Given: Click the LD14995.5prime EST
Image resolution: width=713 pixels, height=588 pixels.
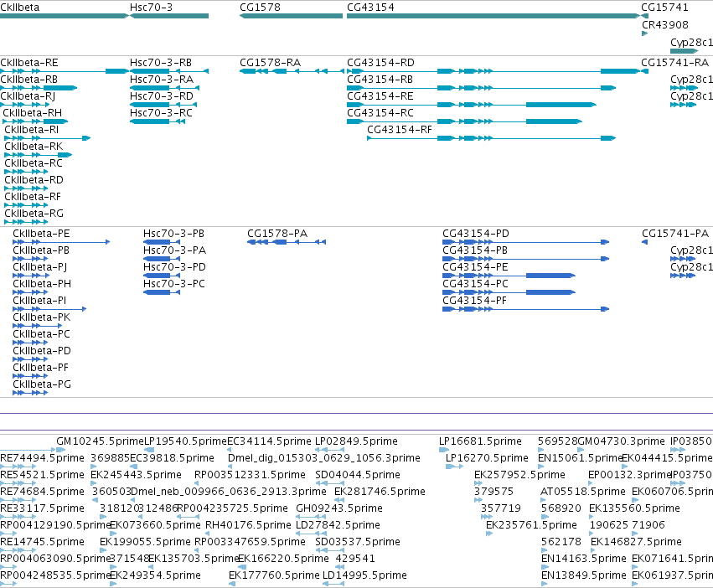Looking at the screenshot, I should point(333,584).
